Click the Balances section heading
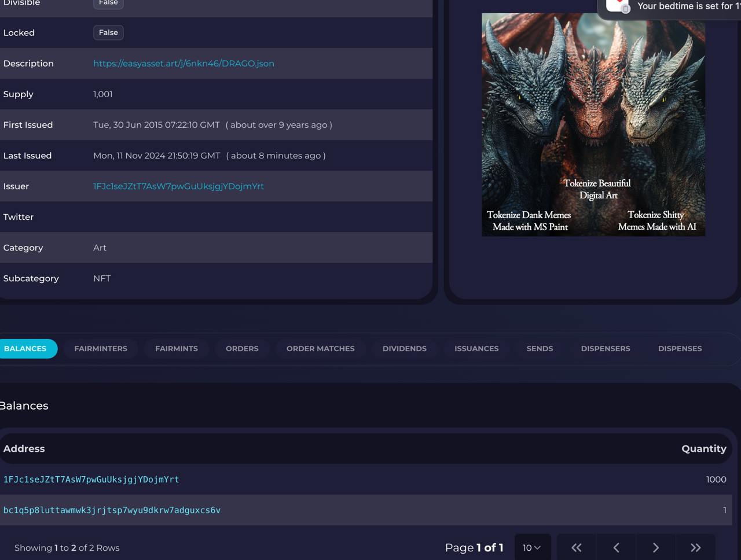Viewport: 741px width, 560px height. click(x=24, y=406)
